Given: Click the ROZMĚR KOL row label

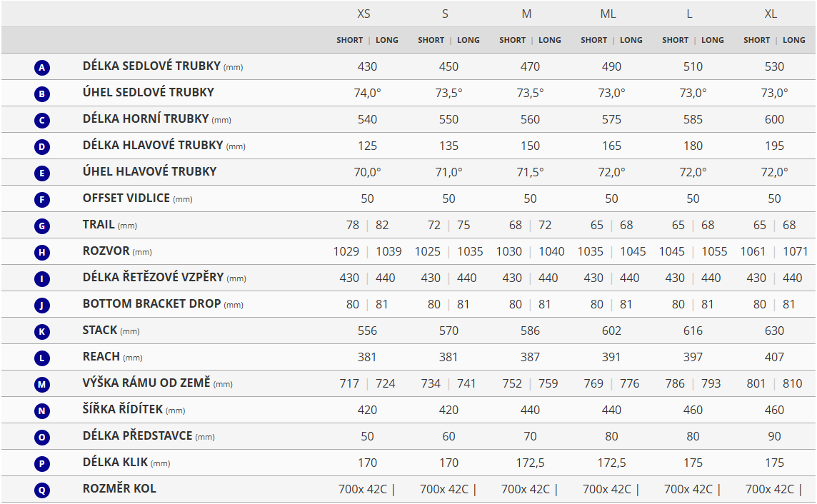Looking at the screenshot, I should coord(119,488).
